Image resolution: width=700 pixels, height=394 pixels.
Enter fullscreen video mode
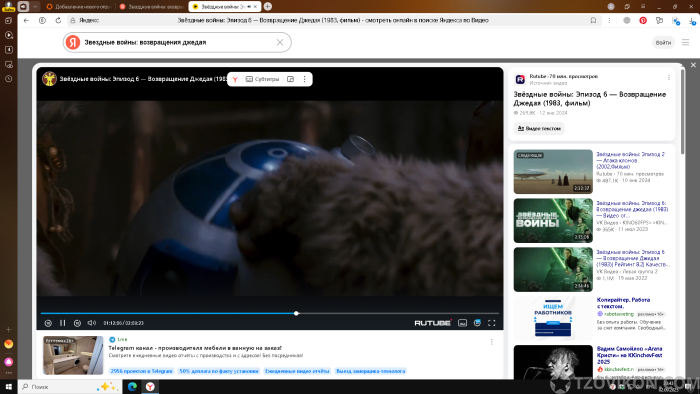coord(492,323)
